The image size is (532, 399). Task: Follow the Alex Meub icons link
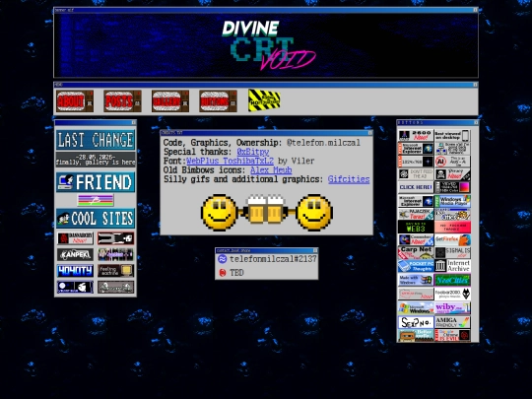[271, 170]
